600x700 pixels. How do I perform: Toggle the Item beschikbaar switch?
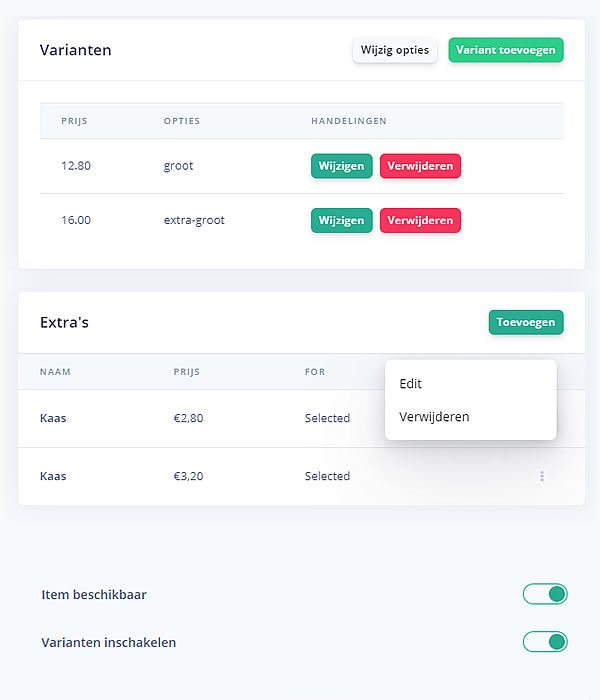(545, 594)
